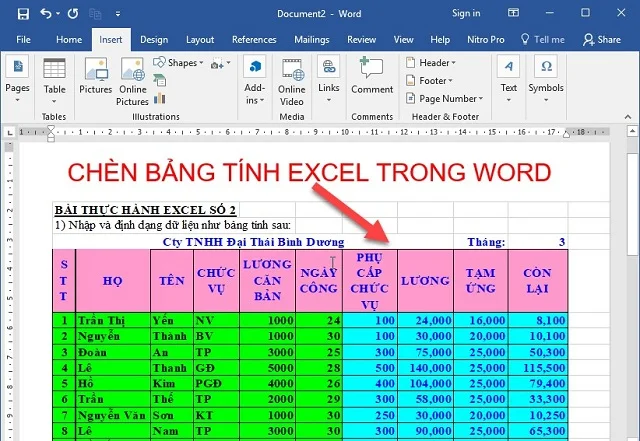
Task: Click the right indent marker on ruler
Action: 566,134
